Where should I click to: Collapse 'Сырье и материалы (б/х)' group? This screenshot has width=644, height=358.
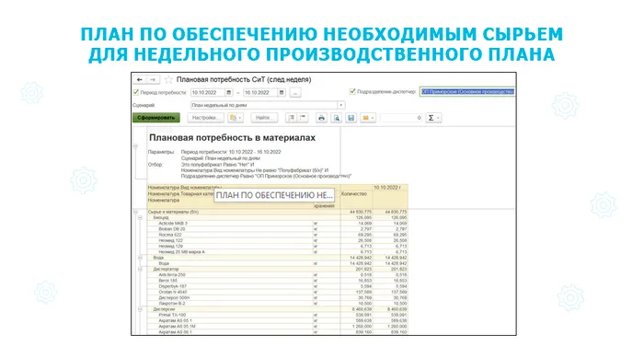pyautogui.click(x=135, y=212)
